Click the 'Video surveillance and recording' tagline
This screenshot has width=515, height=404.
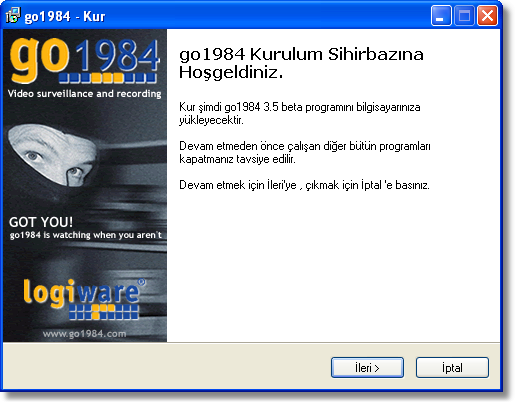(84, 94)
